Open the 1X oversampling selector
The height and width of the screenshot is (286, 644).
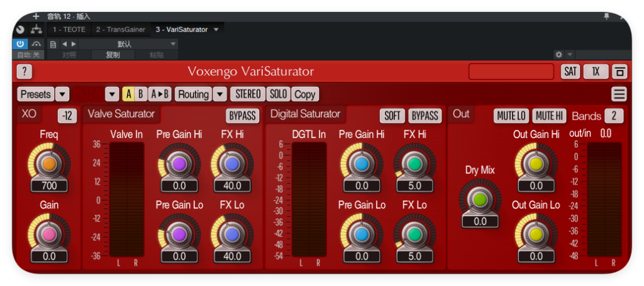point(596,72)
